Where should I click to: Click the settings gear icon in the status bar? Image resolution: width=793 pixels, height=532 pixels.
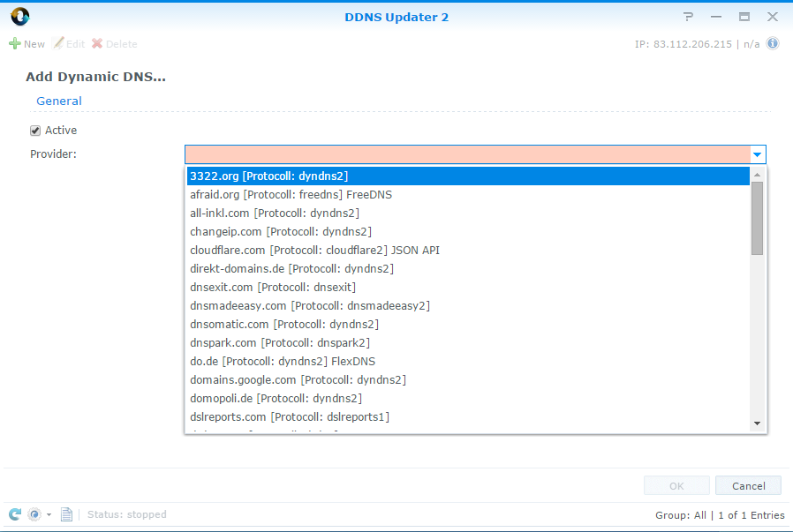point(34,514)
